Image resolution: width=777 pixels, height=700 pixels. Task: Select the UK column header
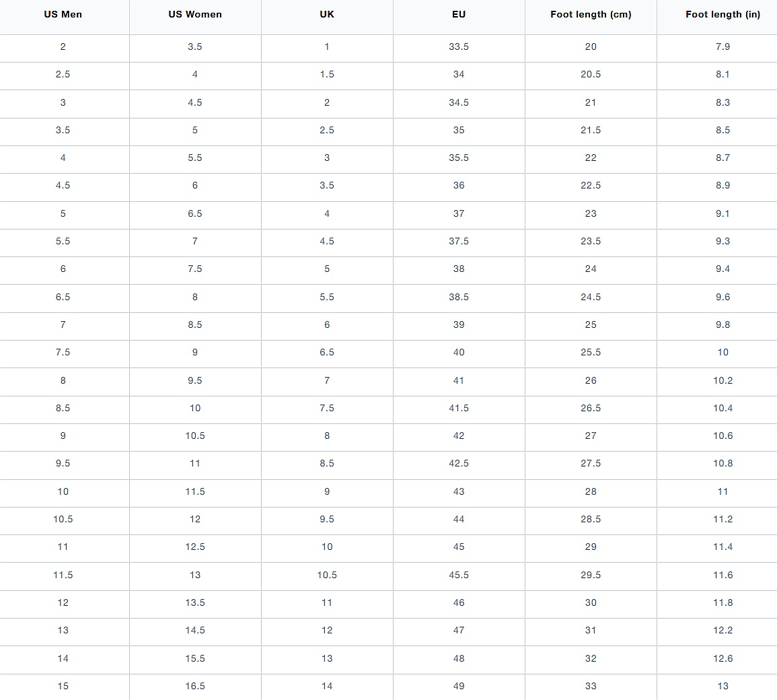coord(327,14)
